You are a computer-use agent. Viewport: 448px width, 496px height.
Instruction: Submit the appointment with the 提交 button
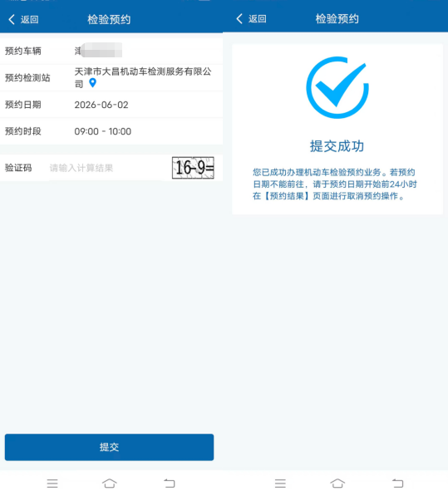pyautogui.click(x=109, y=447)
